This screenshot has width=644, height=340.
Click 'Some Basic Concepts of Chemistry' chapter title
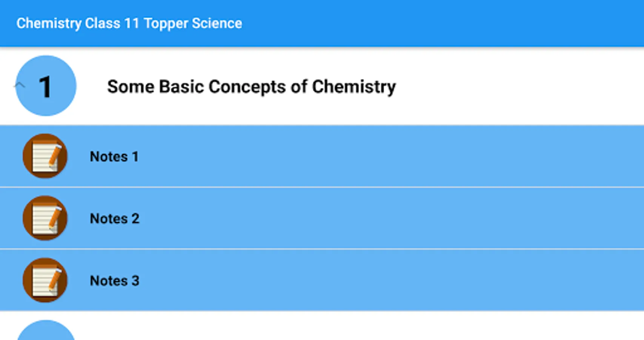pos(251,87)
